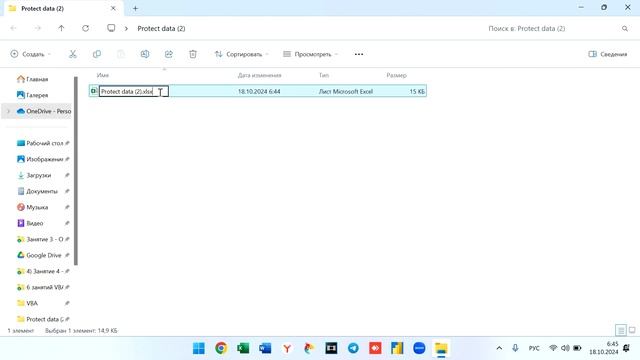Viewport: 640px width, 360px height.
Task: Open the three-dots more options menu
Action: point(359,54)
